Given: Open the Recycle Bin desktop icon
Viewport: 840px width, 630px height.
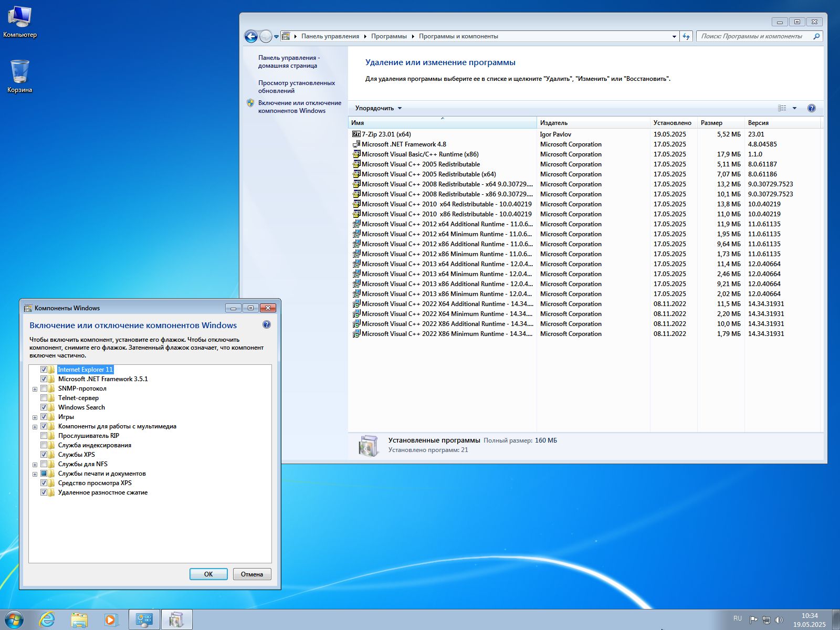Looking at the screenshot, I should [20, 76].
